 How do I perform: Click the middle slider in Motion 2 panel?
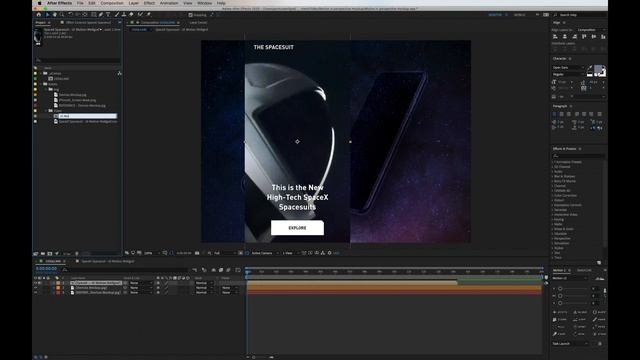[x=560, y=296]
